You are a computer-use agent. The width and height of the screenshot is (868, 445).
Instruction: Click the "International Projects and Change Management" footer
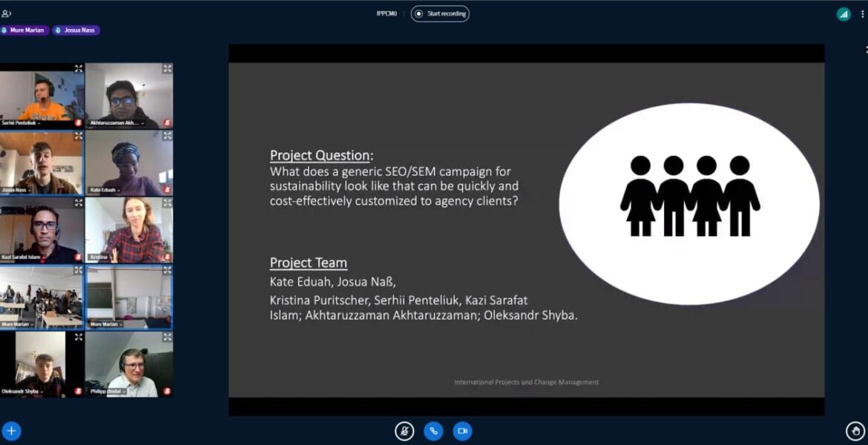(x=527, y=382)
